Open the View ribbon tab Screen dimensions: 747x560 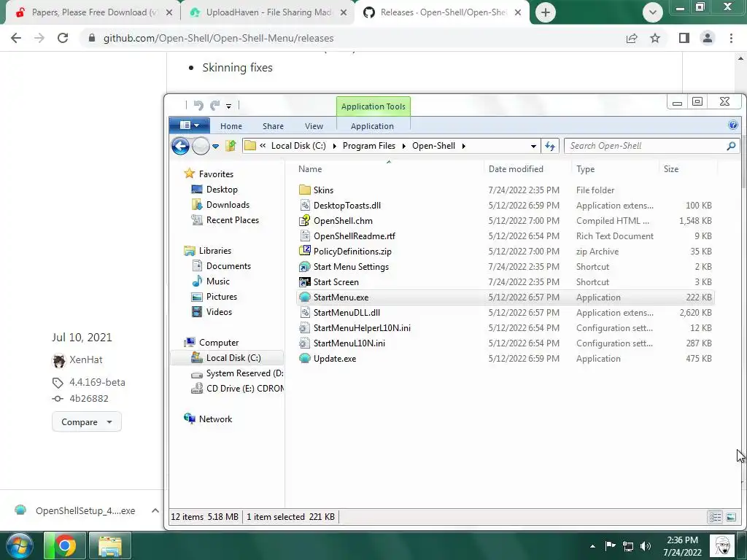coord(314,126)
